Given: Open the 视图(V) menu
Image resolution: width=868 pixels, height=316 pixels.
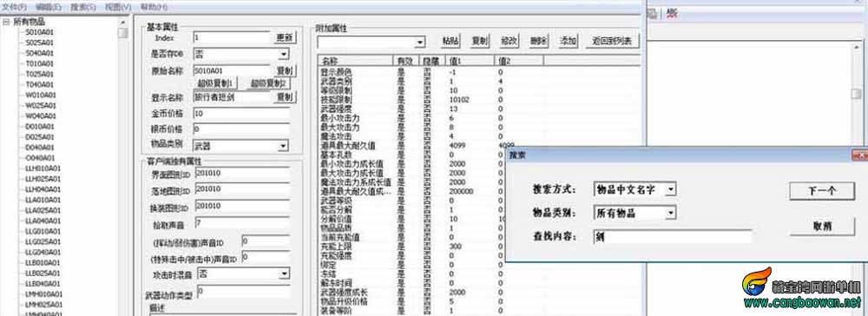Looking at the screenshot, I should click(118, 7).
